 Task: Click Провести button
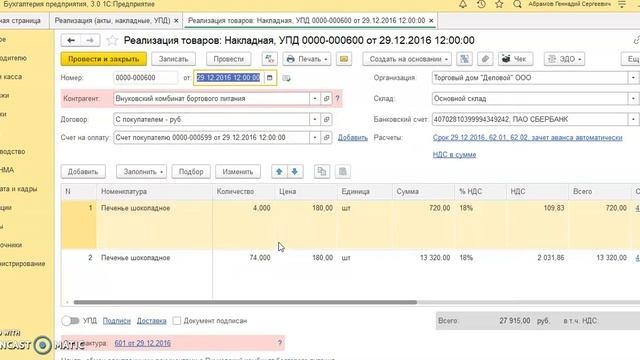[x=229, y=59]
